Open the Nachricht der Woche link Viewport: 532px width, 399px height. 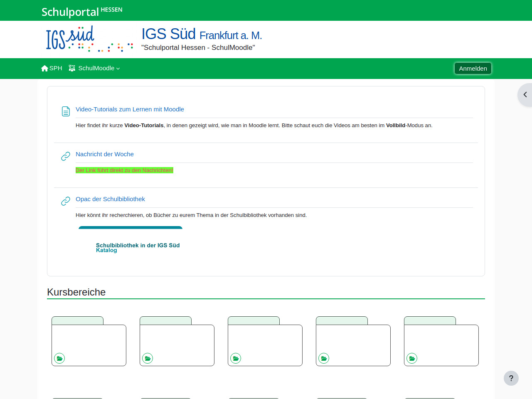[105, 154]
